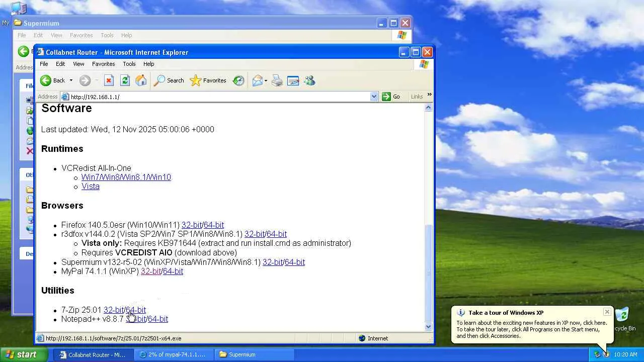Download 7-Zip 25.01 32-bit
The image size is (644, 362).
click(x=114, y=310)
